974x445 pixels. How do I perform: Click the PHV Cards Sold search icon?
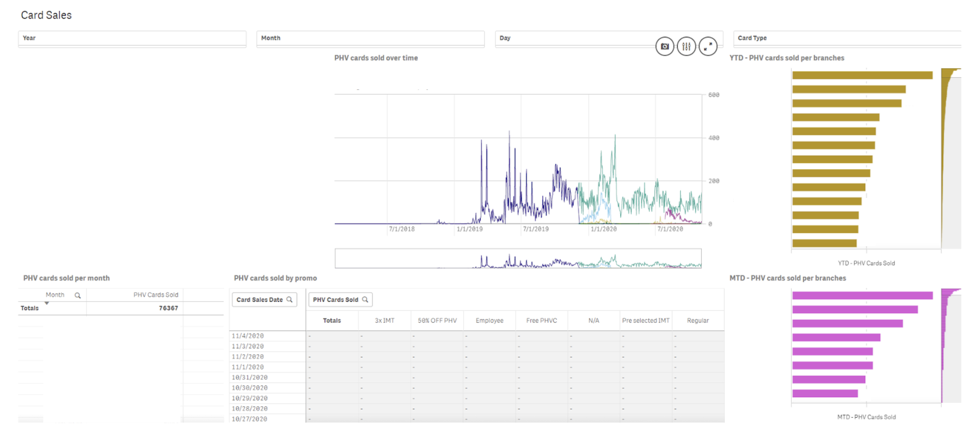[365, 300]
